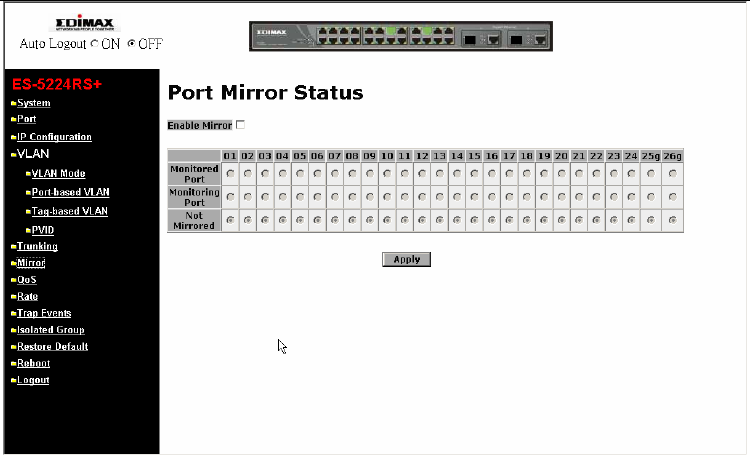Image resolution: width=750 pixels, height=455 pixels.
Task: Expand the VLAN menu section
Action: click(x=33, y=154)
